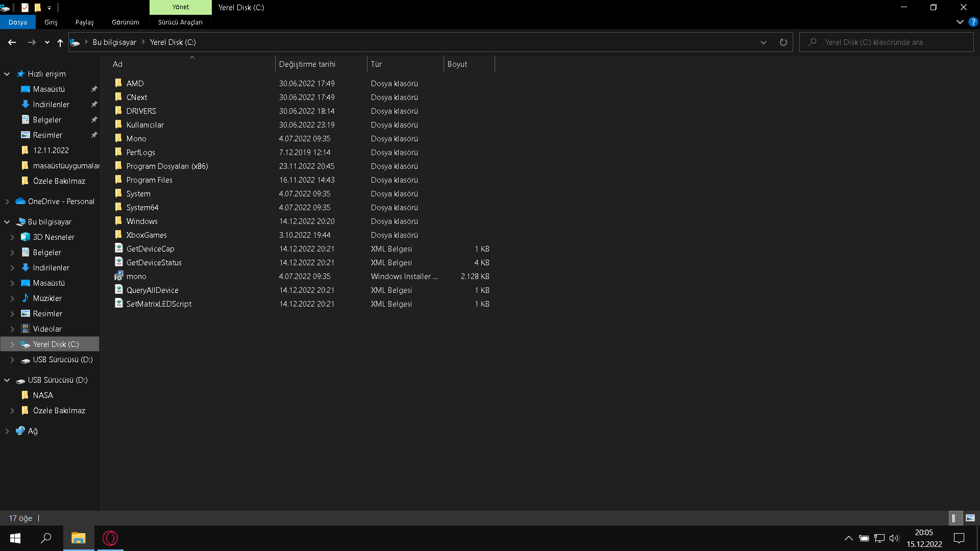
Task: Sort by Değiştirme tarihi column header
Action: point(307,64)
